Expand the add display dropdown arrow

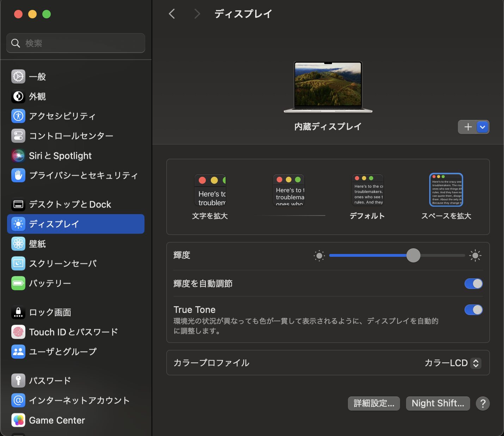pos(483,127)
